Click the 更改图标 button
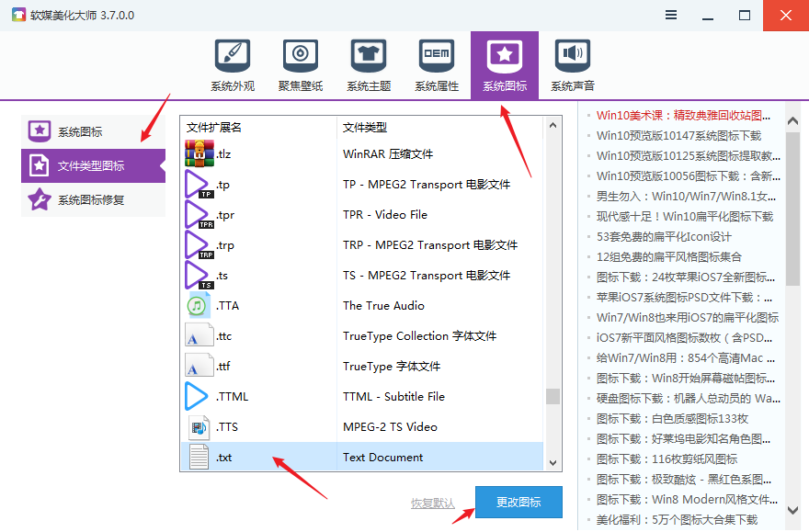Image resolution: width=809 pixels, height=532 pixels. pyautogui.click(x=518, y=503)
